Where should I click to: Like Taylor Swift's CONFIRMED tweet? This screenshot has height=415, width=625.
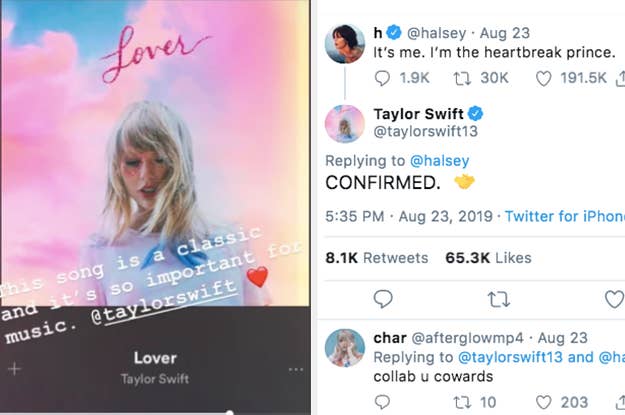(614, 298)
